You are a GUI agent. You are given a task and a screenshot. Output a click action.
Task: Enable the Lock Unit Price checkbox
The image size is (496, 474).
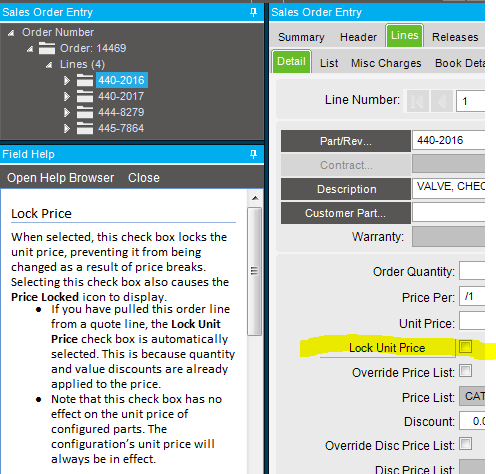[x=465, y=347]
